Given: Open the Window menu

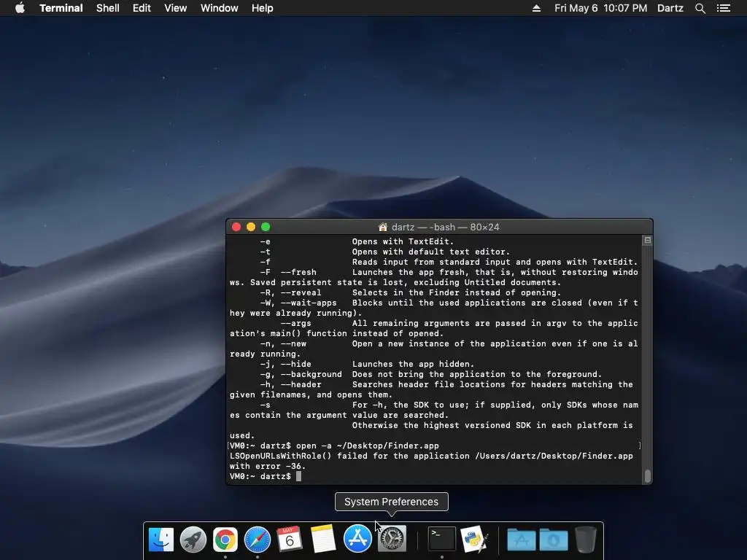Looking at the screenshot, I should (219, 8).
